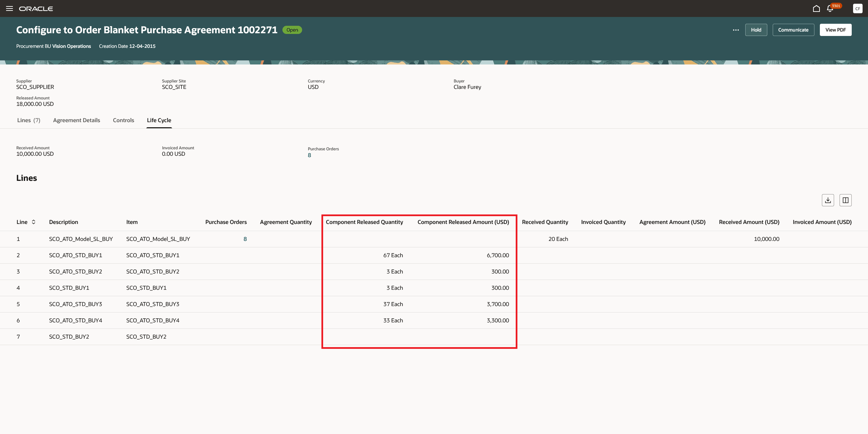Open line 1 purchase orders count link
This screenshot has height=434, width=868.
(245, 239)
